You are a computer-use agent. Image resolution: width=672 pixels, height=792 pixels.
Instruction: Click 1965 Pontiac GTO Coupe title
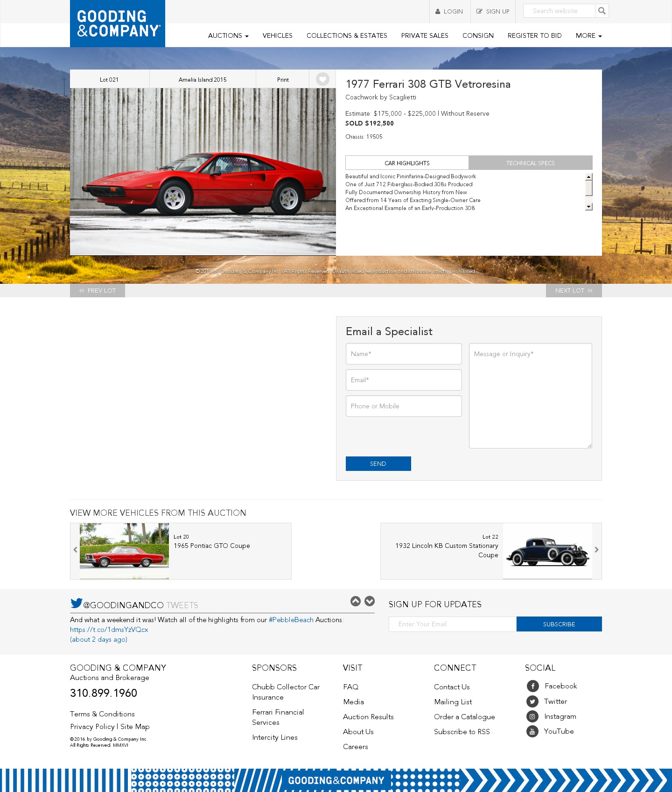(212, 546)
